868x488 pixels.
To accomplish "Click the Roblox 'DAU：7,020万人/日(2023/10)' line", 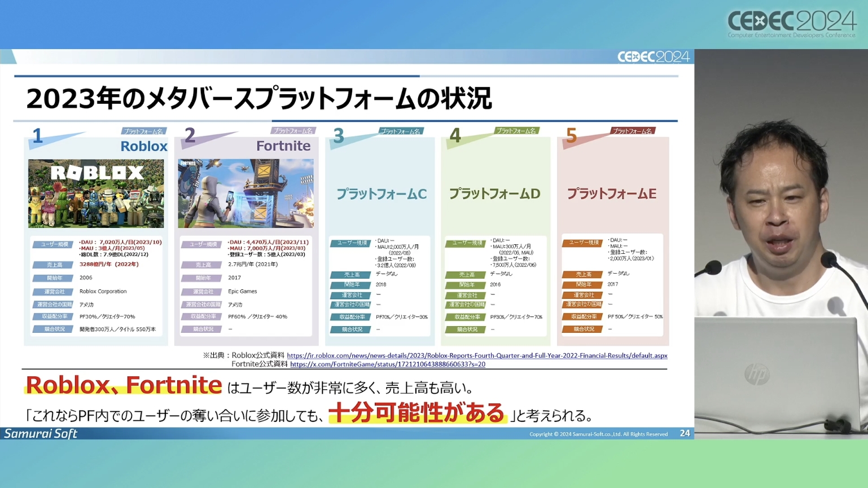I will coord(120,242).
